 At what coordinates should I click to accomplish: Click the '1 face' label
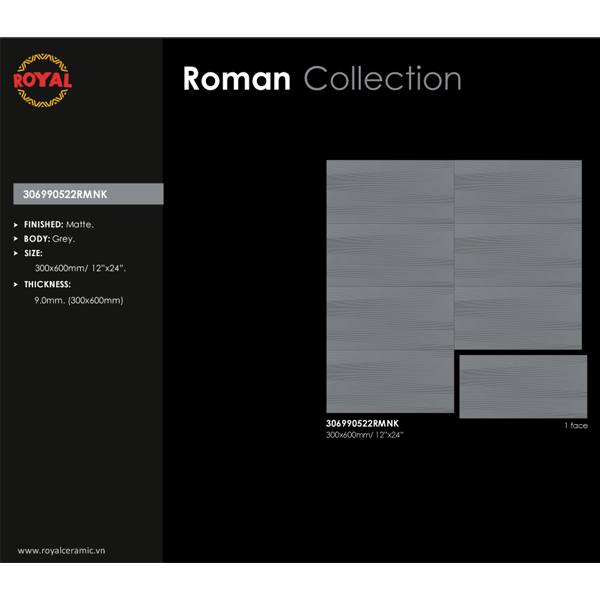point(576,426)
